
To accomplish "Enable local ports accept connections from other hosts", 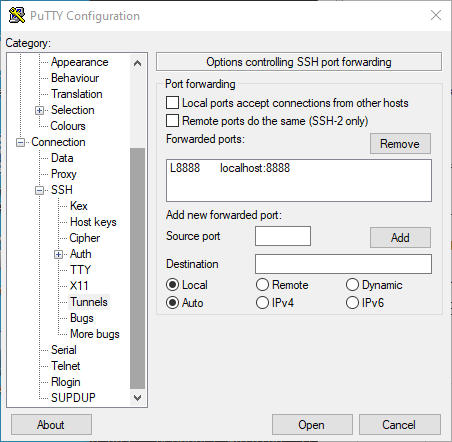I will [172, 103].
